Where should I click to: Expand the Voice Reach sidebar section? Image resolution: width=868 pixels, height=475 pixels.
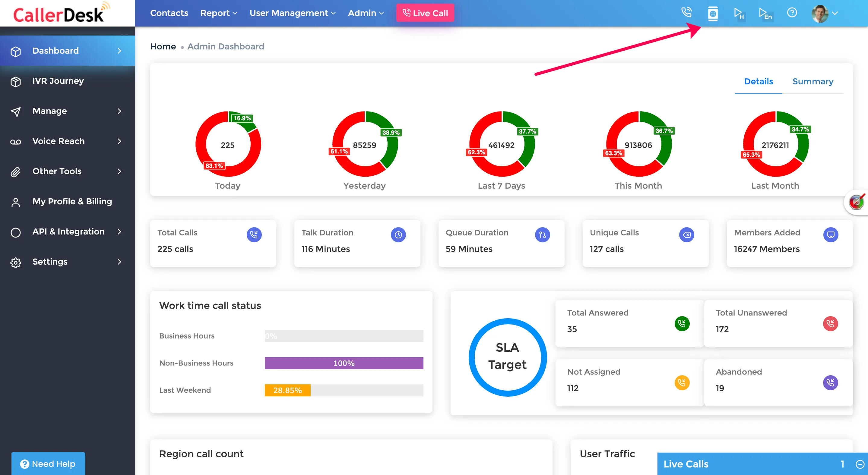click(67, 141)
